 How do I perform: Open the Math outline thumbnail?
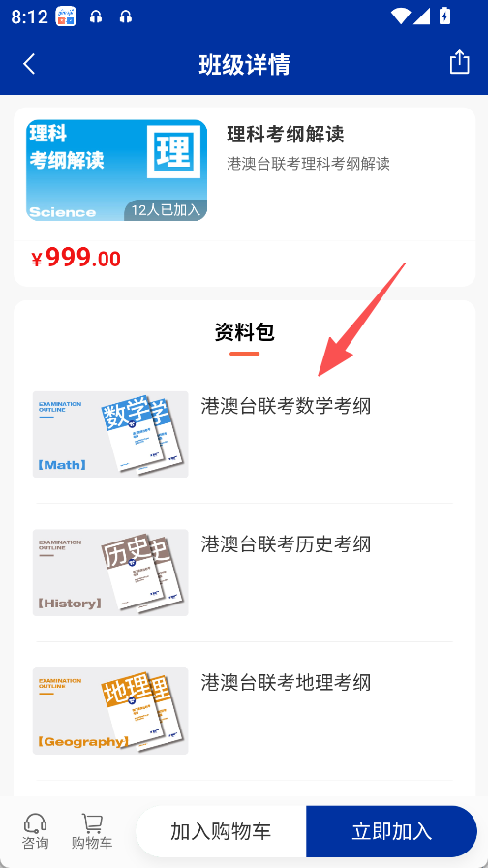point(110,435)
